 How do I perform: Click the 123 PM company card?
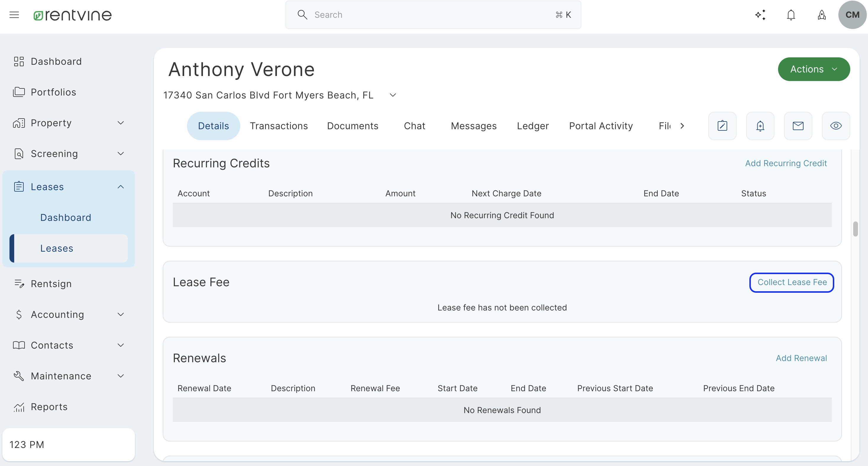(68, 444)
